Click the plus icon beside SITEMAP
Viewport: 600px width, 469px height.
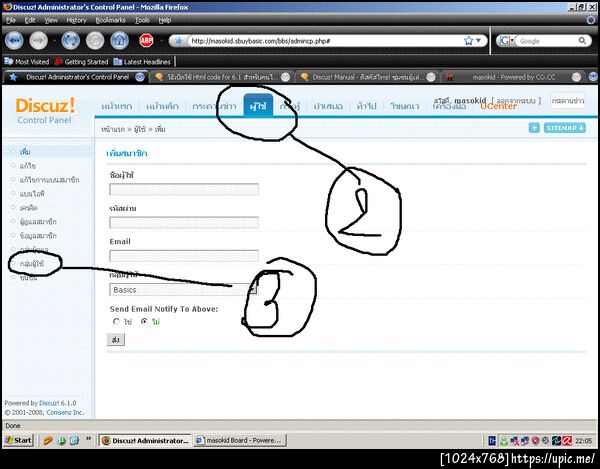(x=534, y=128)
